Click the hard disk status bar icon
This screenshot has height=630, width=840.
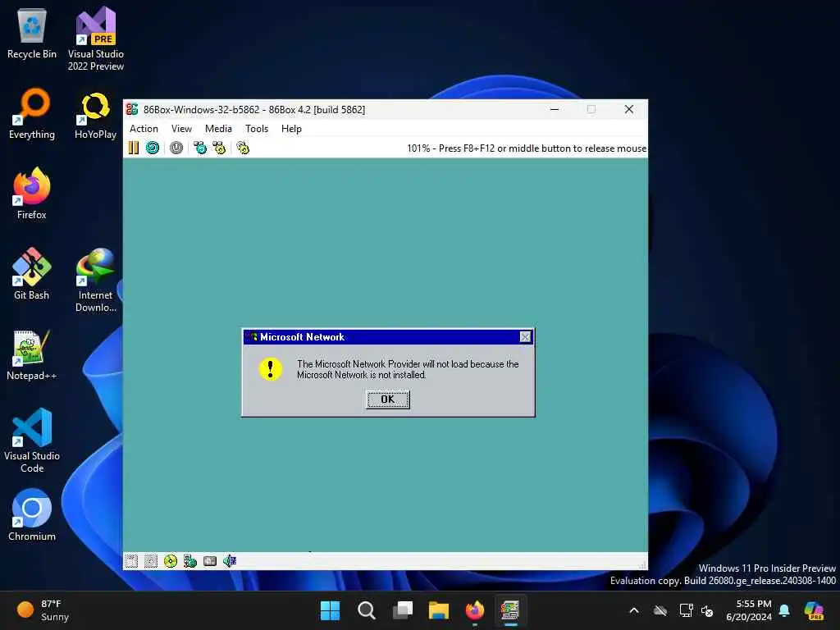[210, 561]
